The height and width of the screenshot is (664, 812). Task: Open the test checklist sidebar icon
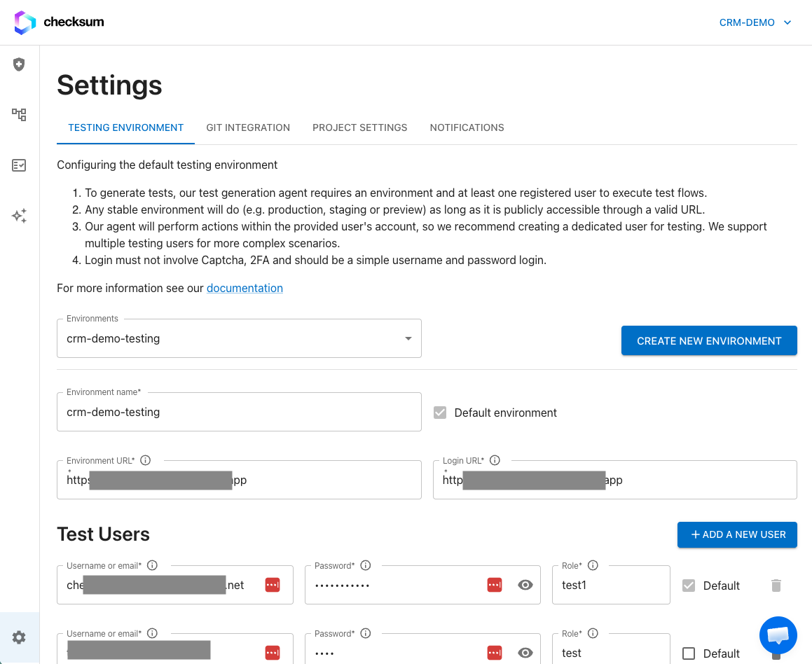coord(19,165)
